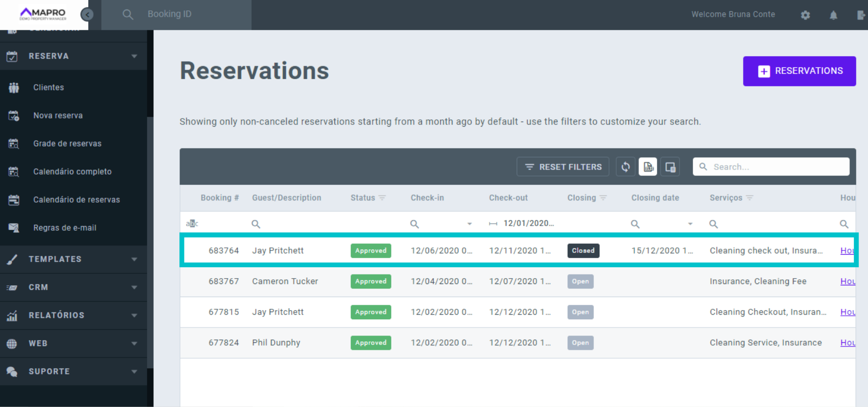868x407 pixels.
Task: Click the purple Reservations add button
Action: [x=799, y=71]
